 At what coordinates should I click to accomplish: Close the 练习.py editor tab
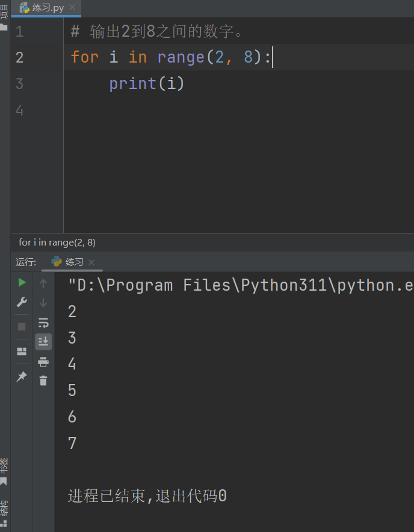(x=72, y=7)
